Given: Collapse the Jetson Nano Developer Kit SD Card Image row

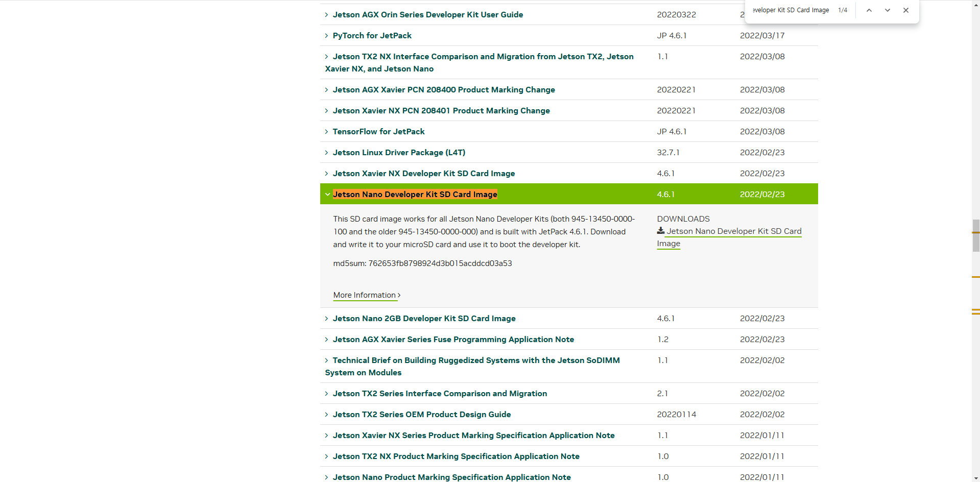Looking at the screenshot, I should 327,195.
